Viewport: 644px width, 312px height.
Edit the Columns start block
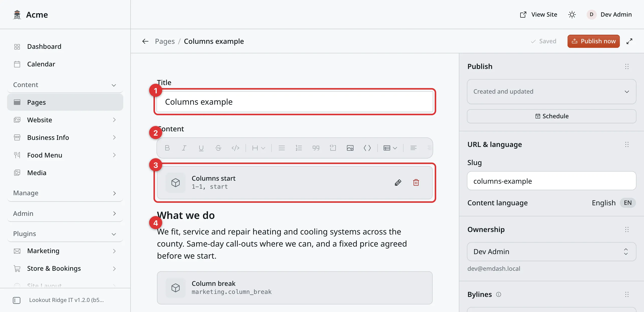pos(398,183)
